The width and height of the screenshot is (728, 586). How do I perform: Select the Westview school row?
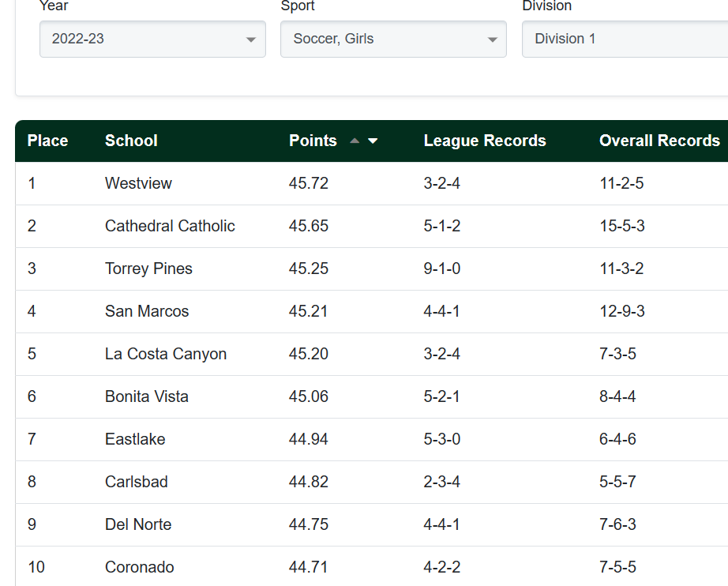[138, 183]
